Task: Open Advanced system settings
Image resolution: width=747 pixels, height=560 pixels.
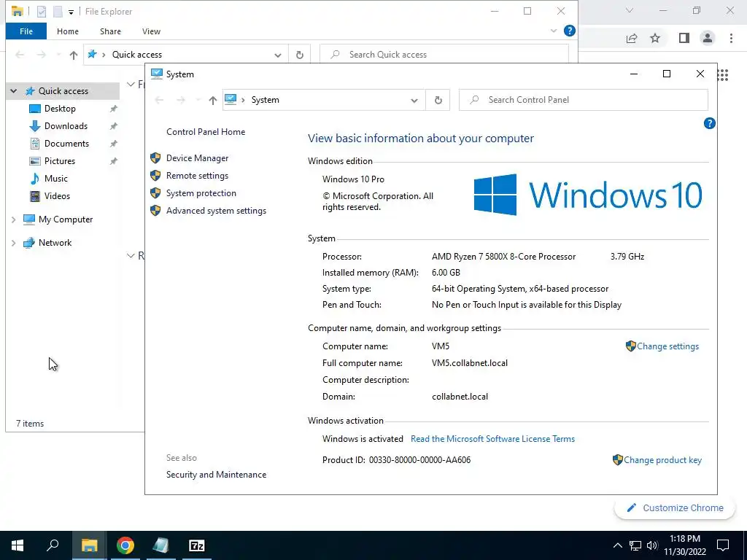Action: click(216, 211)
